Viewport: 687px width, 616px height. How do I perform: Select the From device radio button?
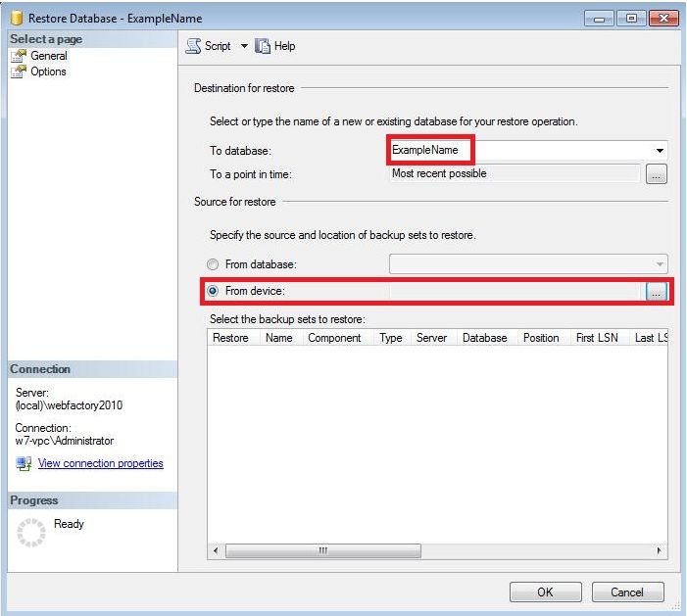click(x=213, y=291)
